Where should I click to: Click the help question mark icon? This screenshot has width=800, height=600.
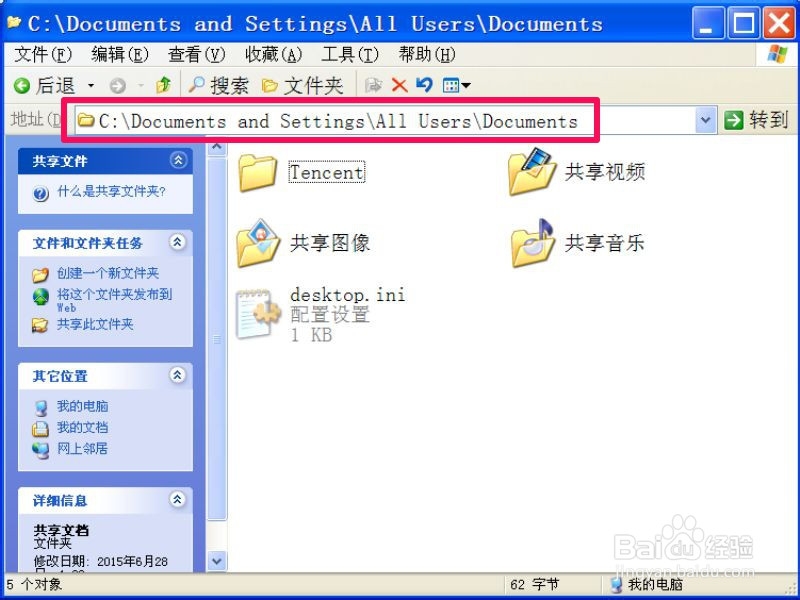click(x=40, y=193)
